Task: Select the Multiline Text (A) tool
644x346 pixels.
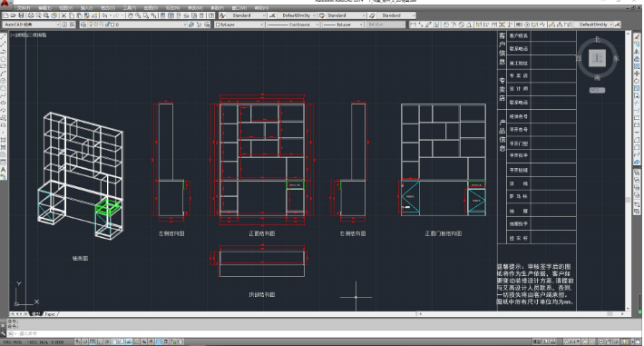Action: coord(4,170)
